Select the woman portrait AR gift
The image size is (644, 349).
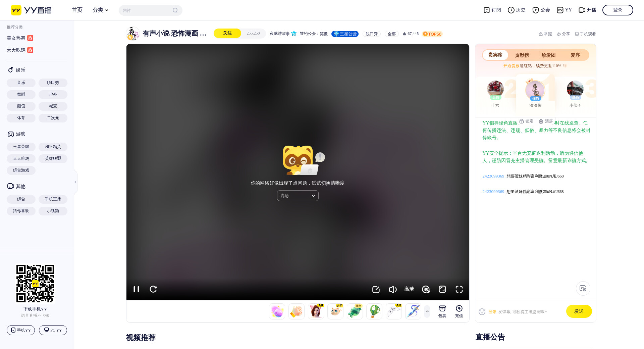tap(316, 311)
